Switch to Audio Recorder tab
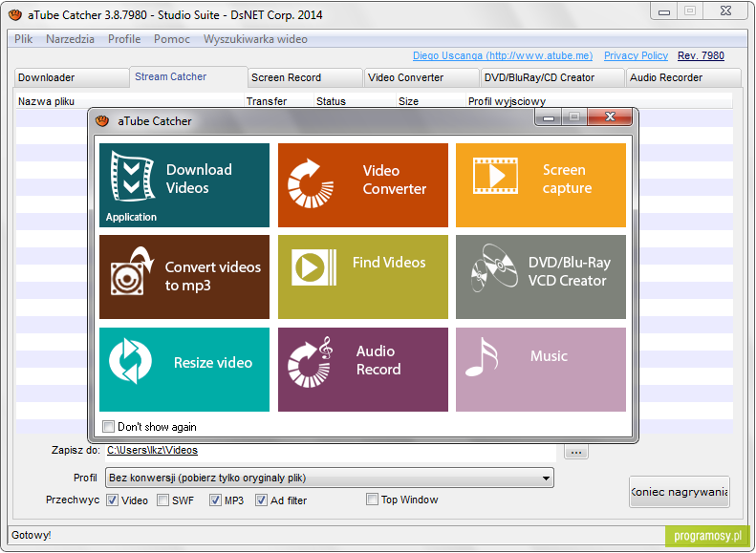 point(683,77)
